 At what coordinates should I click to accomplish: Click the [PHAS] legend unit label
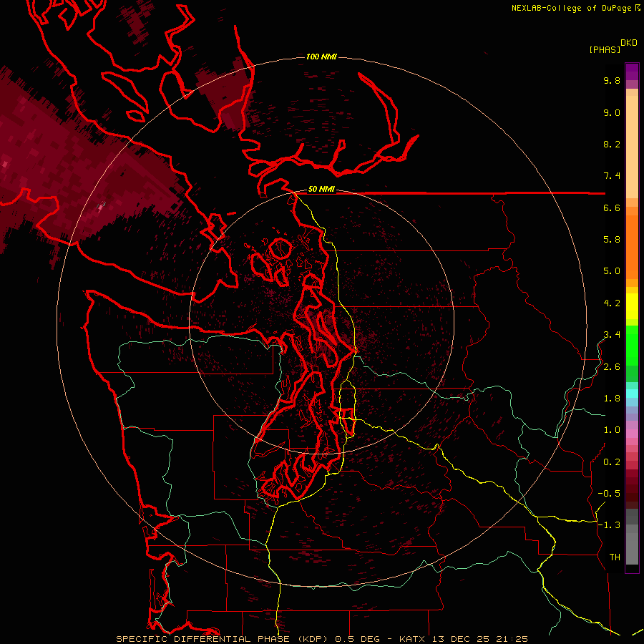pos(605,49)
